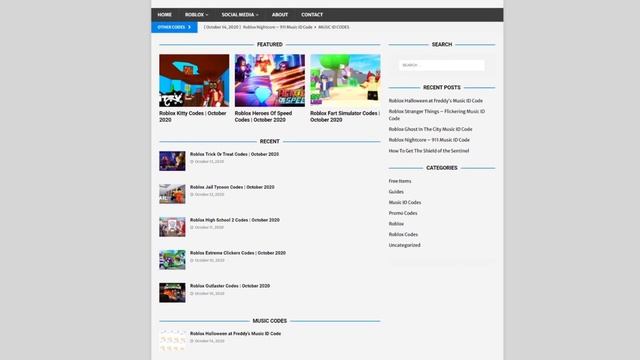Open Roblox Outlaster Codes post
Viewport: 640px width, 360px height.
click(230, 286)
